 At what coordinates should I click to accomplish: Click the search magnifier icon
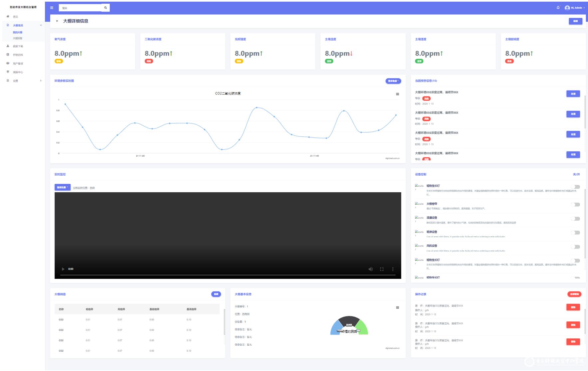pos(105,8)
